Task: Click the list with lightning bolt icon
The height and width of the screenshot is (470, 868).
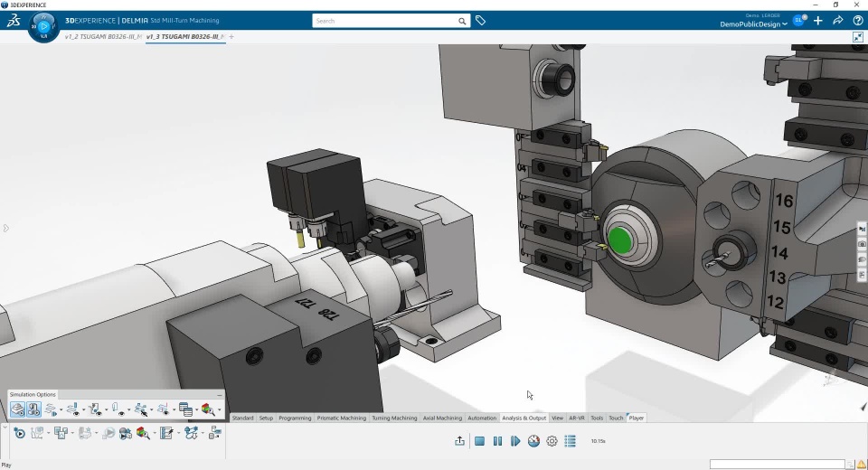Action: tap(166, 433)
